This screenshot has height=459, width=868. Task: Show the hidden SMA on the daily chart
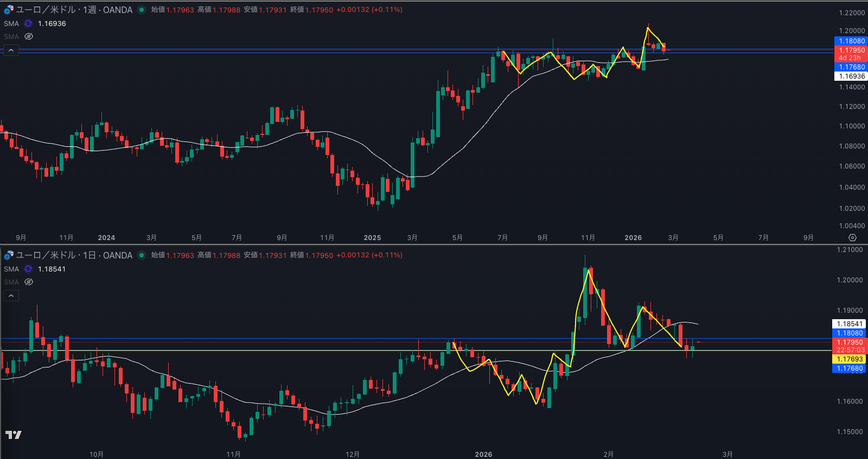(29, 282)
